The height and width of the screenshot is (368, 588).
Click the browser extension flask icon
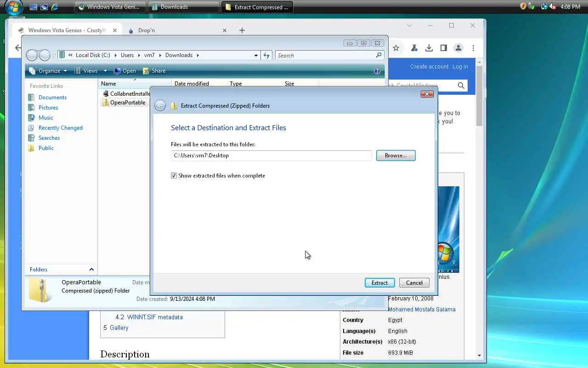(x=414, y=48)
